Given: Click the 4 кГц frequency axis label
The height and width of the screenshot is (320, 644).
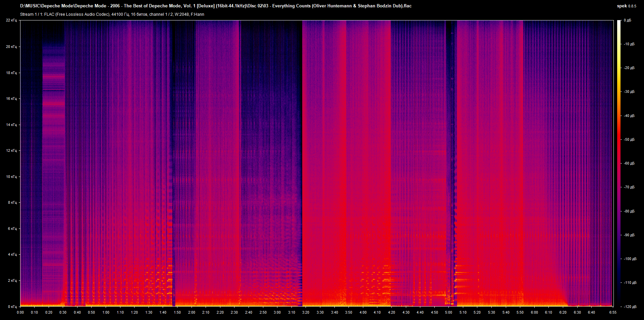Looking at the screenshot, I should (12, 254).
